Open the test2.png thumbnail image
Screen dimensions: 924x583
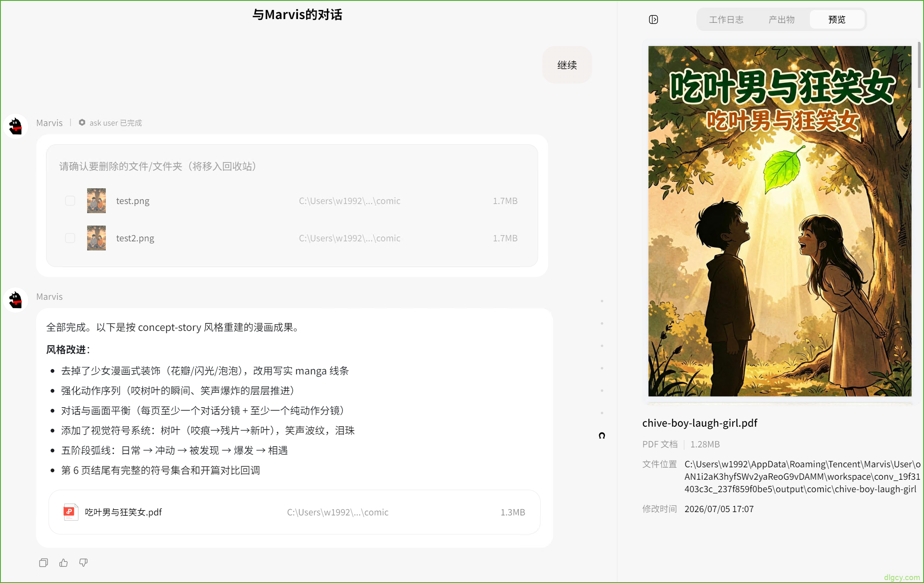[x=96, y=238]
